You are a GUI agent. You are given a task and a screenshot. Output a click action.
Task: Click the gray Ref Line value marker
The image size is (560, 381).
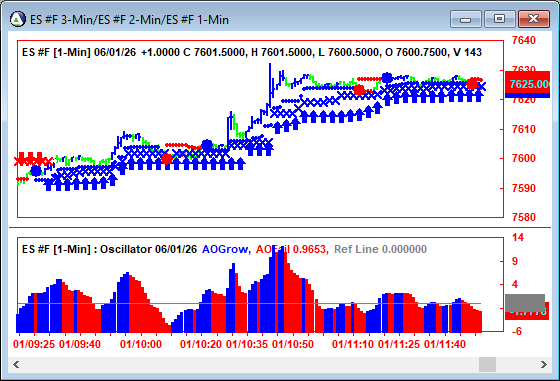[525, 302]
